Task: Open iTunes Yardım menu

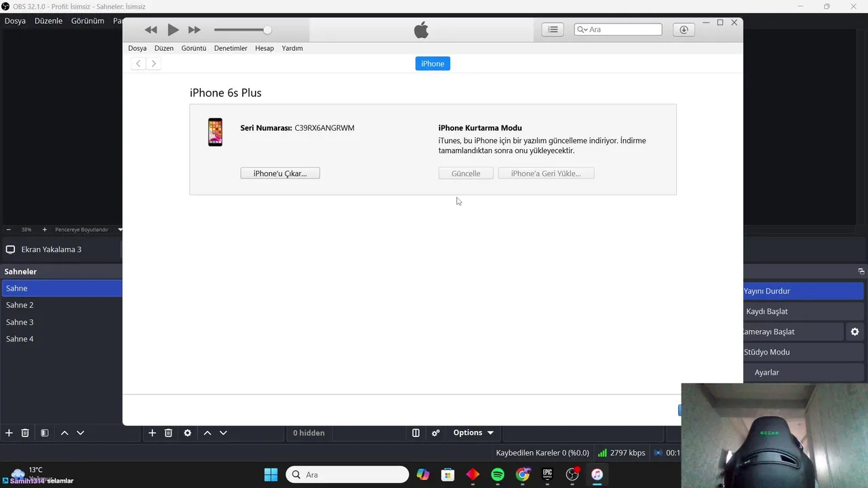Action: [292, 48]
